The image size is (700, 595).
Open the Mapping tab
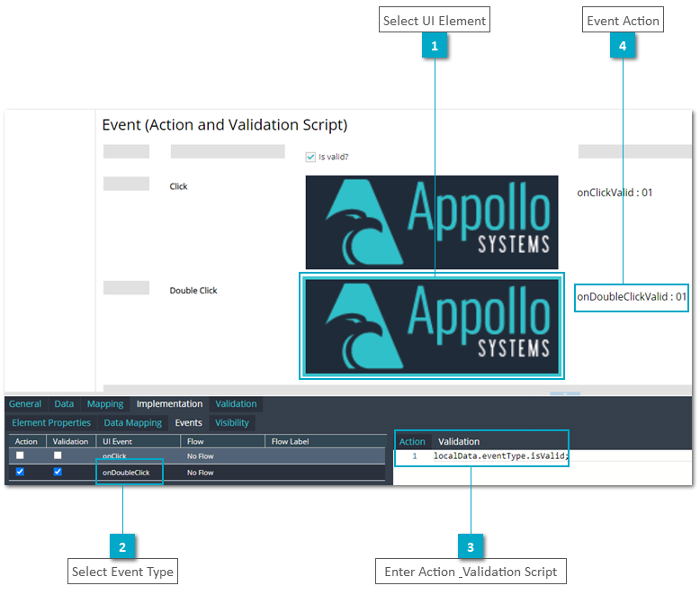[105, 404]
